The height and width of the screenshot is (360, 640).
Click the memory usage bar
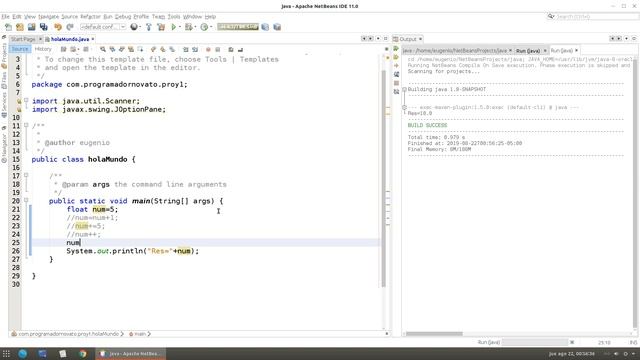pyautogui.click(x=238, y=27)
